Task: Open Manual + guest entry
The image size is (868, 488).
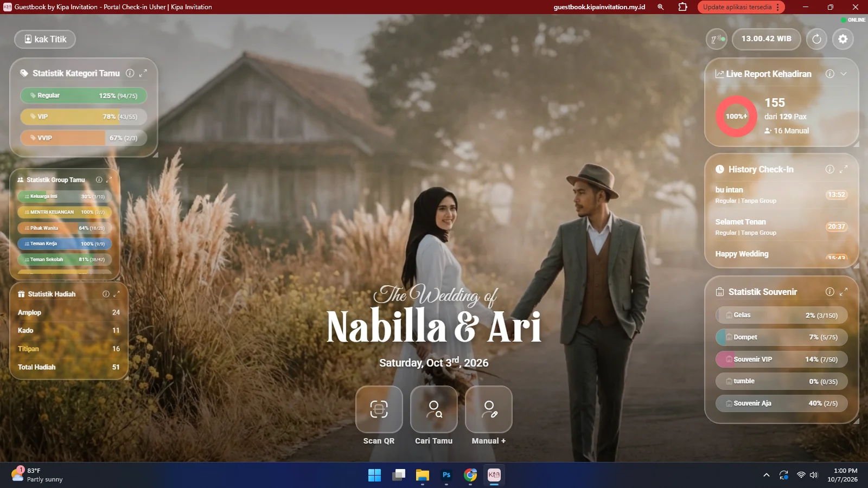Action: coord(488,409)
